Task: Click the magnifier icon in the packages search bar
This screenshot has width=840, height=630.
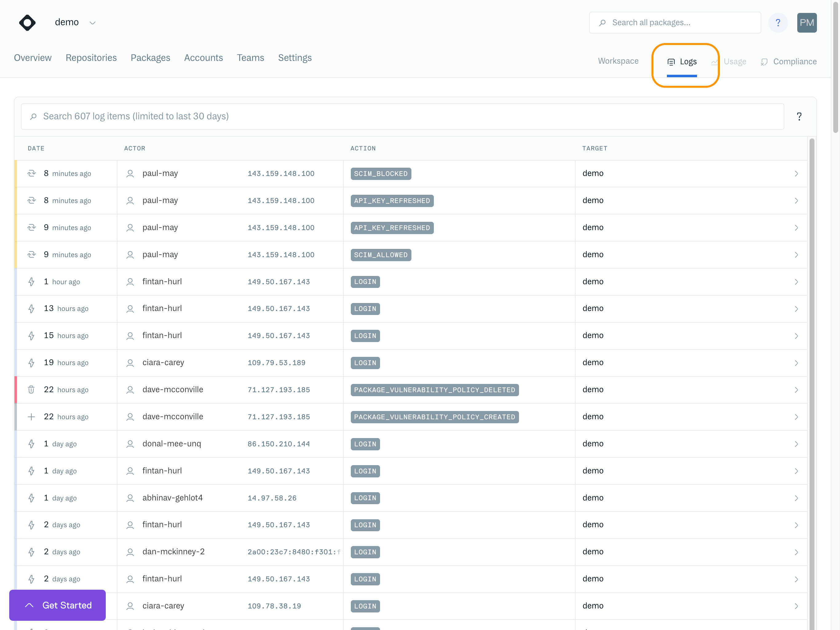Action: [603, 22]
